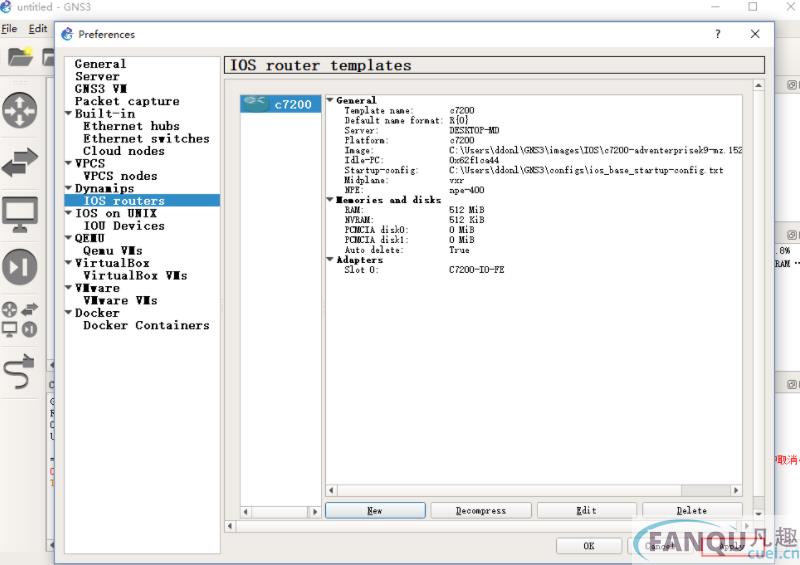The height and width of the screenshot is (565, 800).
Task: Select General in preferences tree
Action: point(100,64)
